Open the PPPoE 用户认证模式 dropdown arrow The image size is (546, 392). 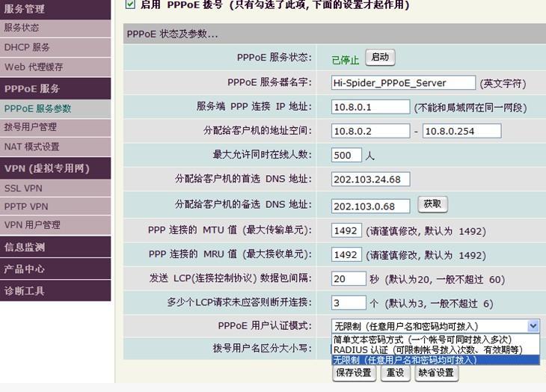click(533, 326)
